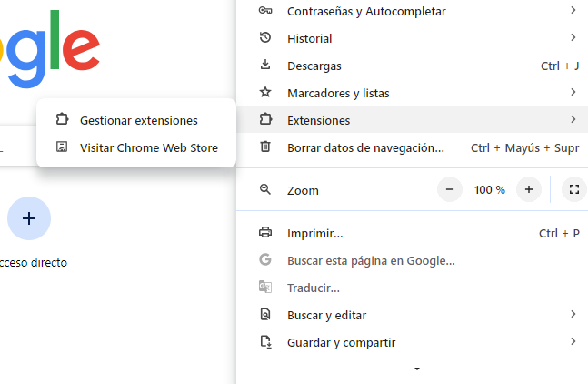This screenshot has width=588, height=384.
Task: Open the Historial menu entry
Action: click(x=412, y=38)
